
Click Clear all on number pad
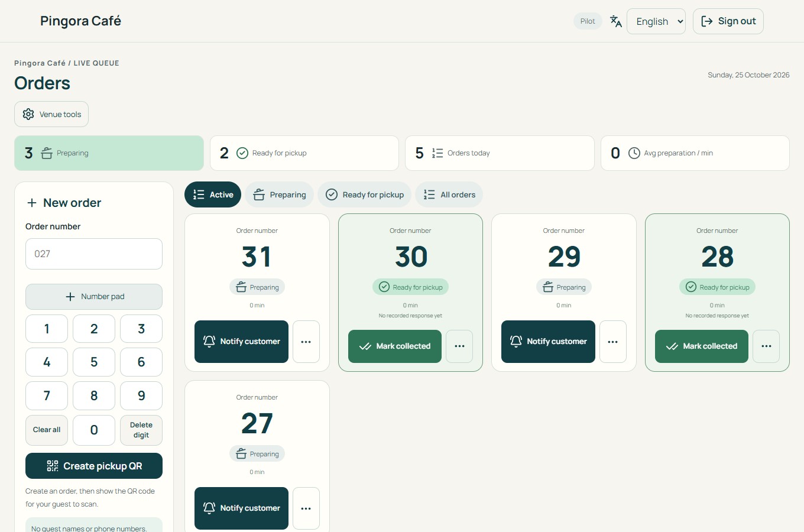pos(47,430)
